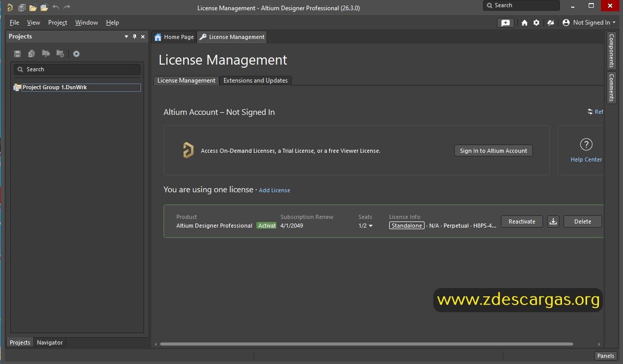
Task: Close the Projects panel
Action: [x=143, y=36]
